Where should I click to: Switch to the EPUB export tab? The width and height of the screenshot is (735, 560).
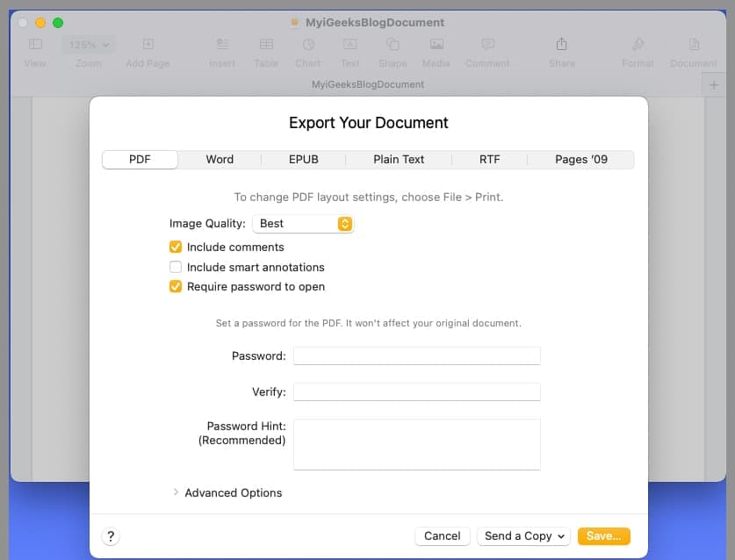303,160
